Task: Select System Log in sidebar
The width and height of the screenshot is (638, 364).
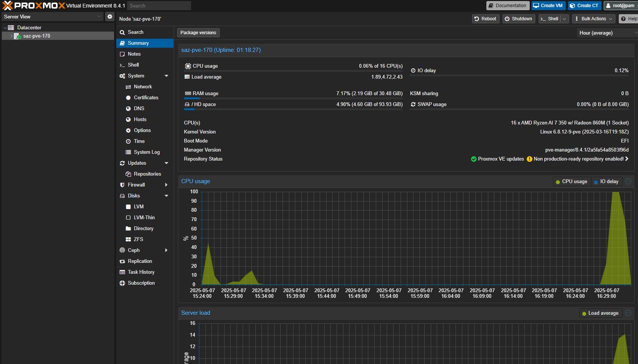Action: [146, 152]
